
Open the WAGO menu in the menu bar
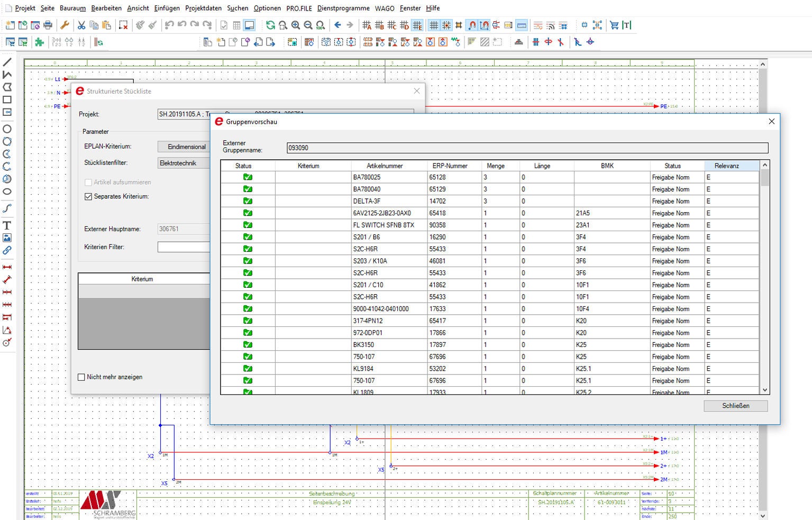tap(385, 8)
